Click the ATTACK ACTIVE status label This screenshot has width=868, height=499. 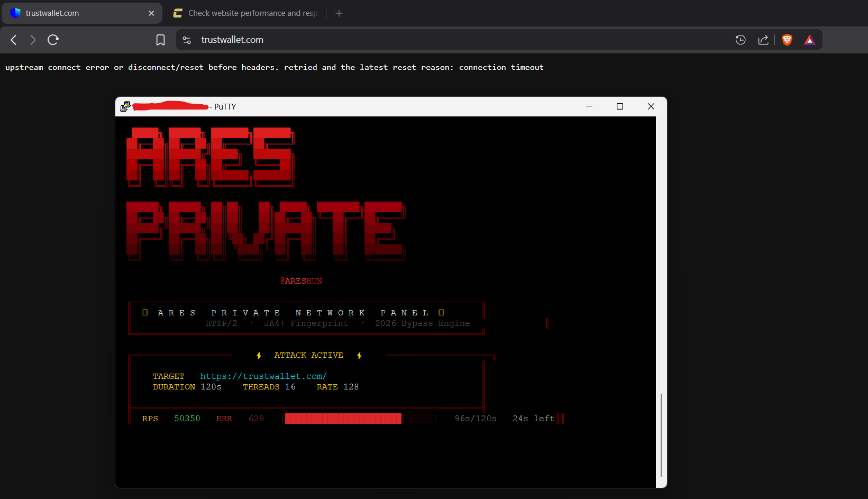tap(308, 355)
